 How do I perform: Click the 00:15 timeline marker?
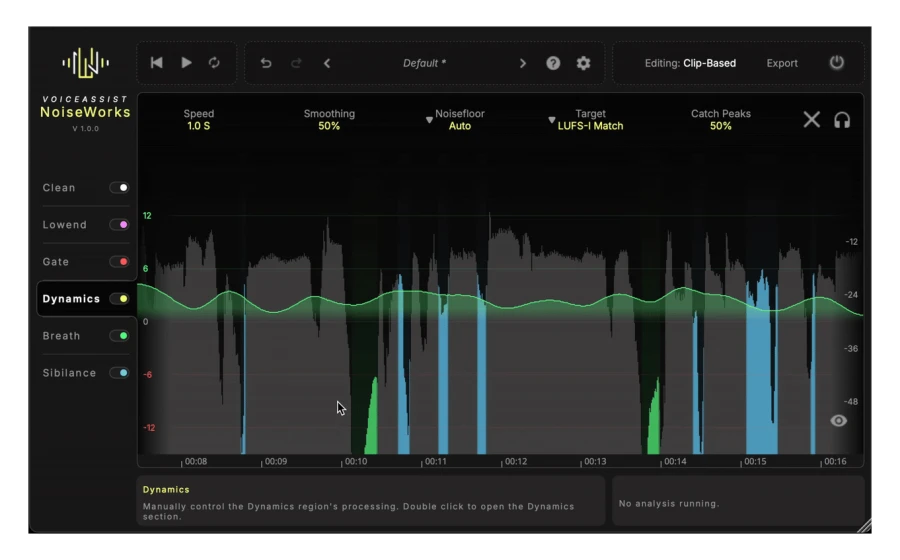click(x=755, y=461)
